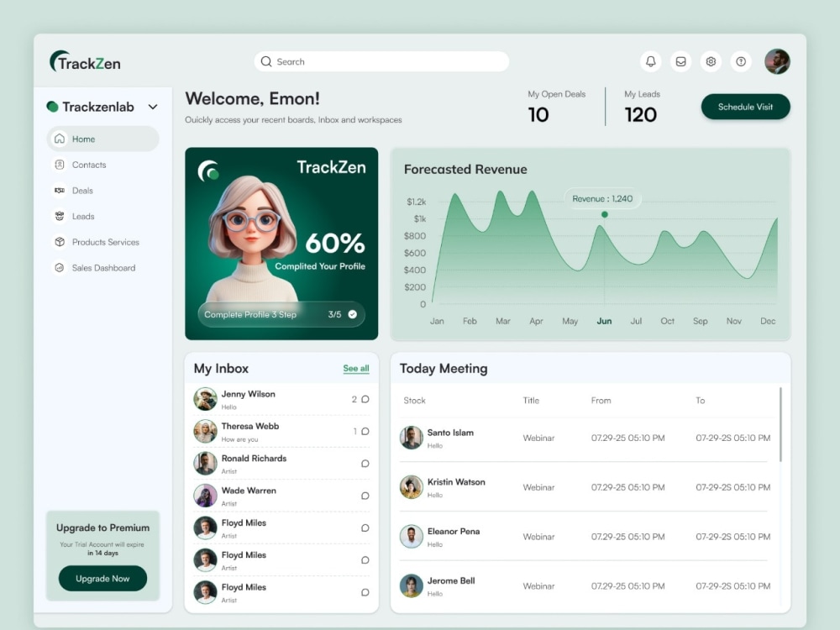
Task: Click the search magnifier icon
Action: click(266, 61)
